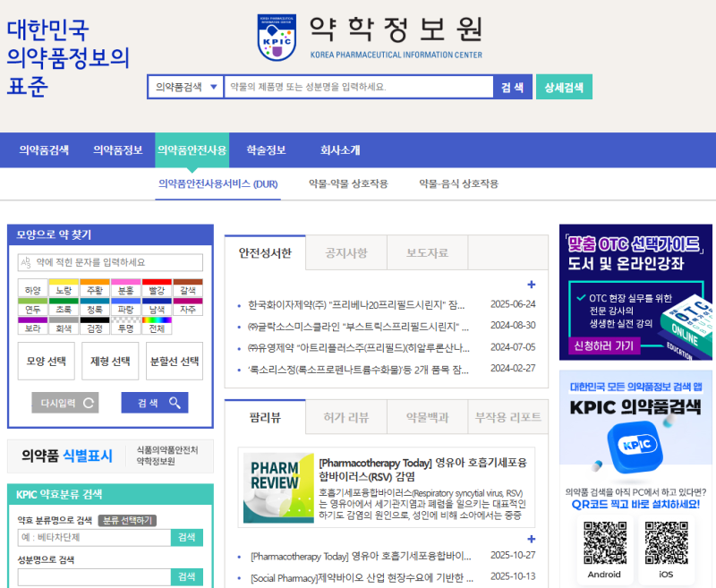
Task: Open the 의약품검색 search type dropdown
Action: tap(186, 87)
